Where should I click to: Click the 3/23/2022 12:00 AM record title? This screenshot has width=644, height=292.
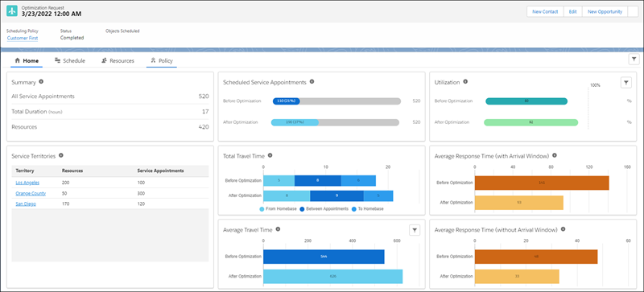tap(52, 14)
